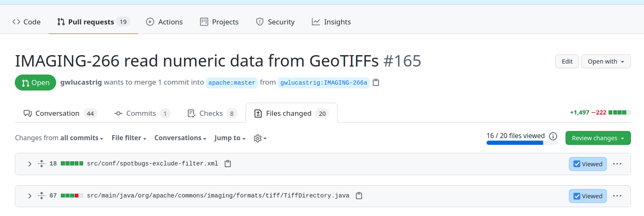Image resolution: width=644 pixels, height=216 pixels.
Task: Expand the TiffDirectory.java diff chevron
Action: (x=30, y=196)
